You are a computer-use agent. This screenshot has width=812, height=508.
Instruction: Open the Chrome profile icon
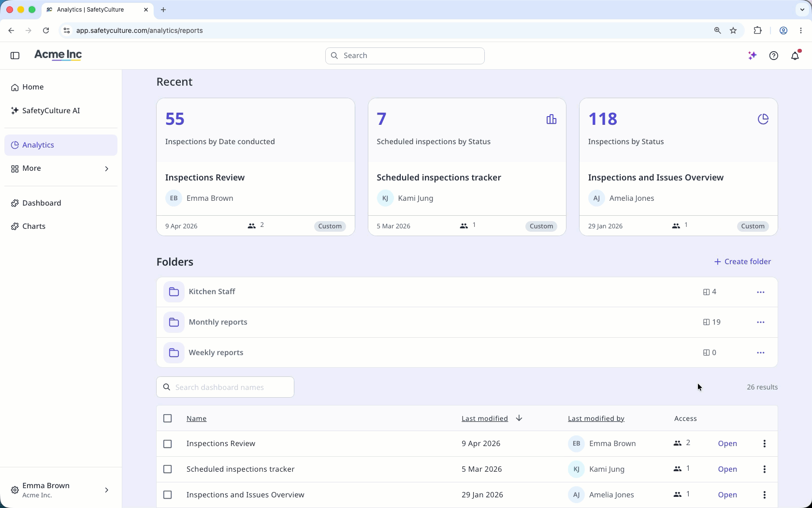783,30
